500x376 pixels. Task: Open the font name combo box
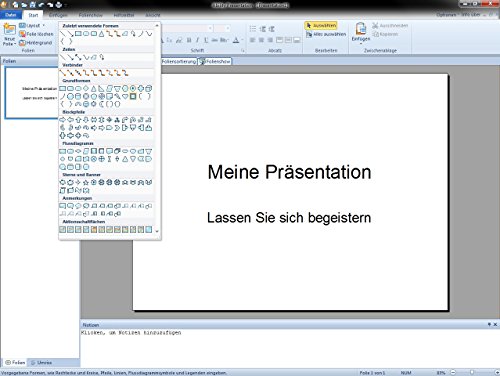187,28
